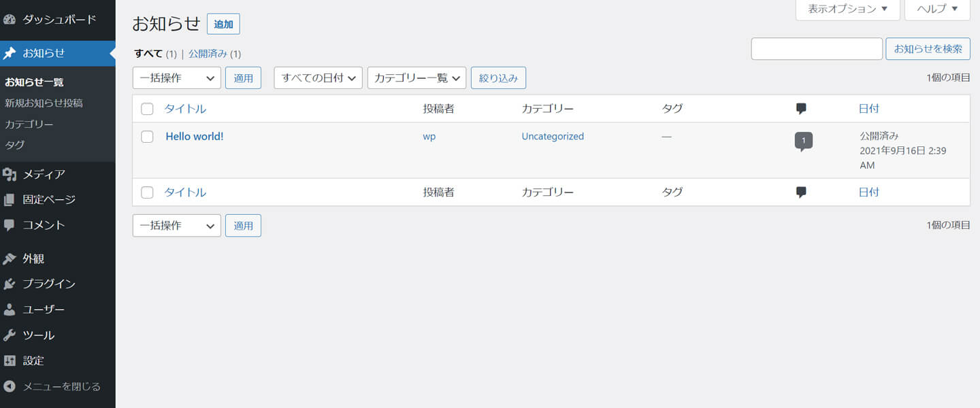Open カテゴリー一覧 category filter dropdown
The width and height of the screenshot is (980, 408).
416,78
